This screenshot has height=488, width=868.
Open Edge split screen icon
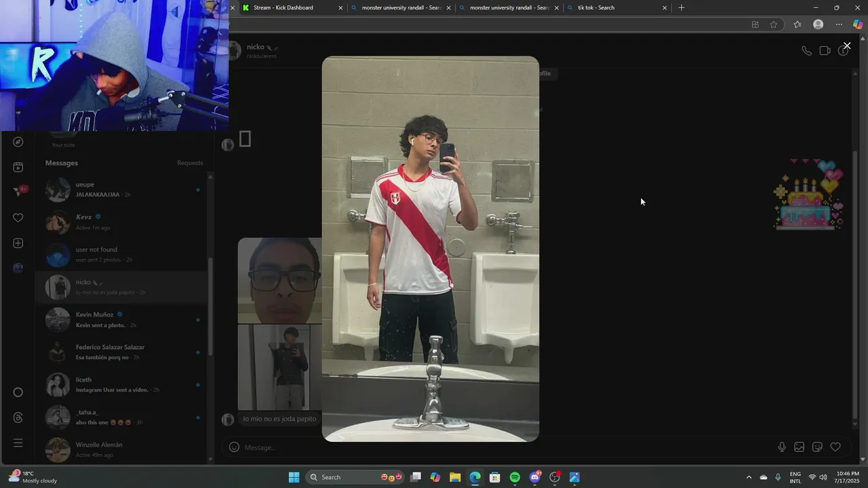pyautogui.click(x=755, y=24)
